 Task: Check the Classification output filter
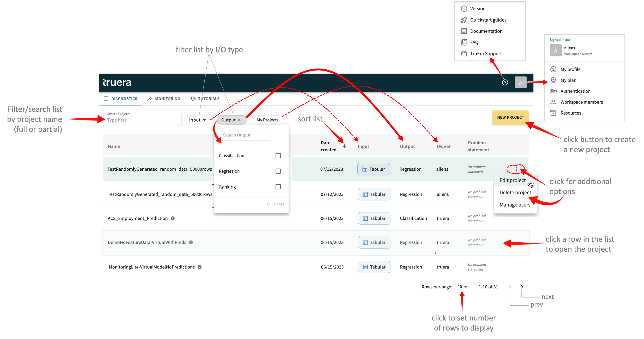coord(278,156)
